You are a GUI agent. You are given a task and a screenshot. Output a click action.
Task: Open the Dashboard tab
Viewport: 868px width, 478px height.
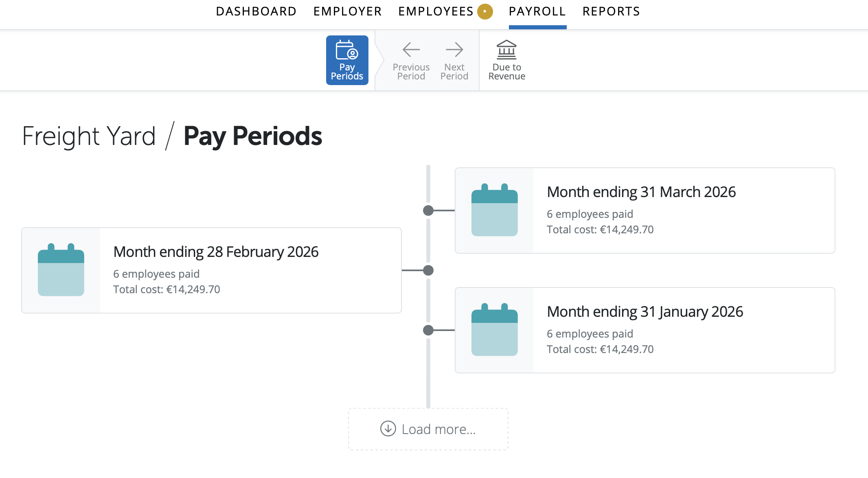pos(256,11)
